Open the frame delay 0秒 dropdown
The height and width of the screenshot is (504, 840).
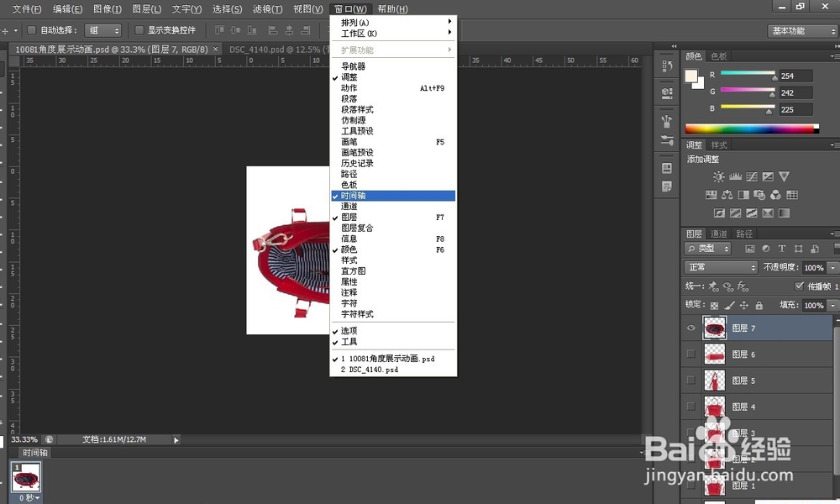tap(31, 497)
